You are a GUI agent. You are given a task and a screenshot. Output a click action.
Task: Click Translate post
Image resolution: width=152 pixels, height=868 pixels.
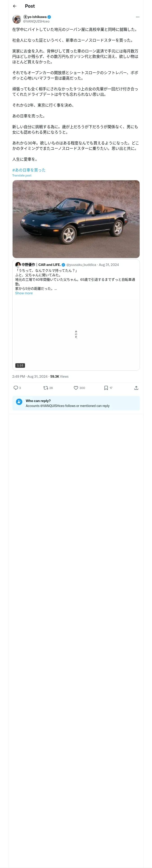22,176
